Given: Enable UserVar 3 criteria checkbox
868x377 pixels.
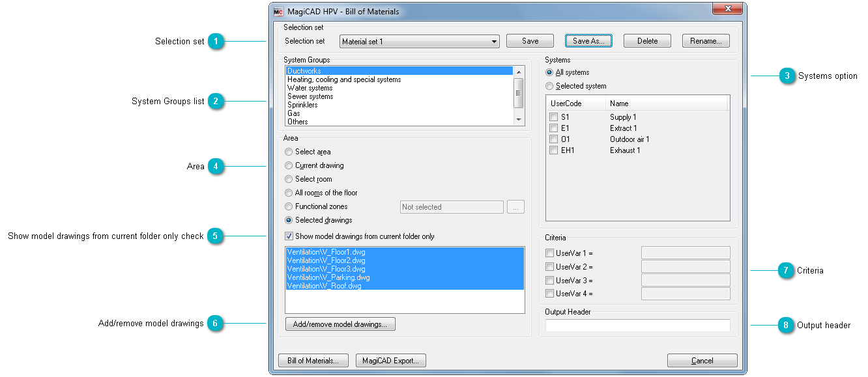Looking at the screenshot, I should point(549,280).
